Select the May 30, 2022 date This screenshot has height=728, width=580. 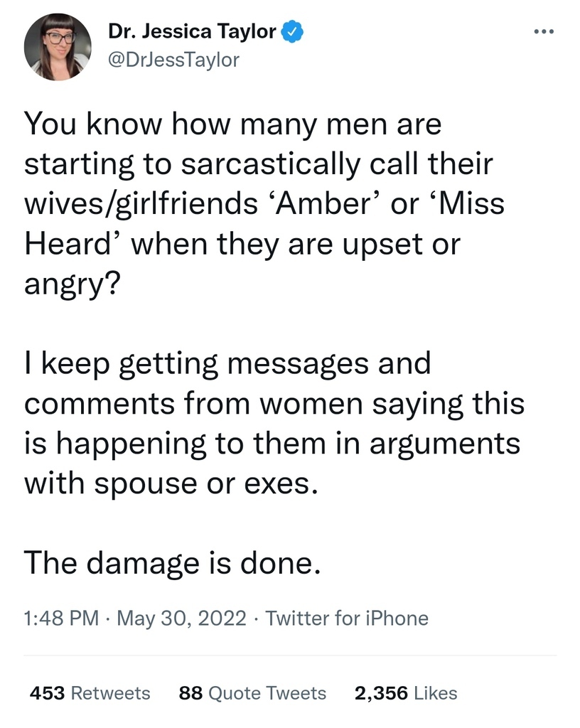click(181, 619)
